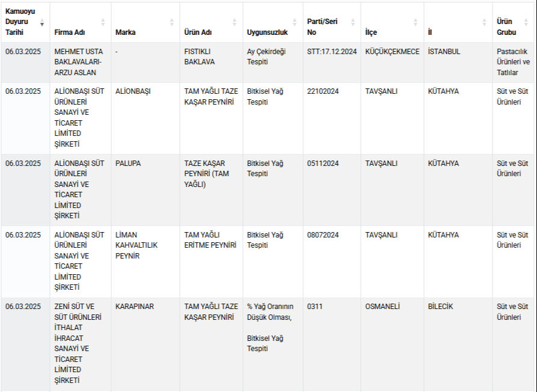The height and width of the screenshot is (392, 537).
Task: Click the Ay Çekirdeği Tespiti nonconformity text
Action: coord(266,57)
